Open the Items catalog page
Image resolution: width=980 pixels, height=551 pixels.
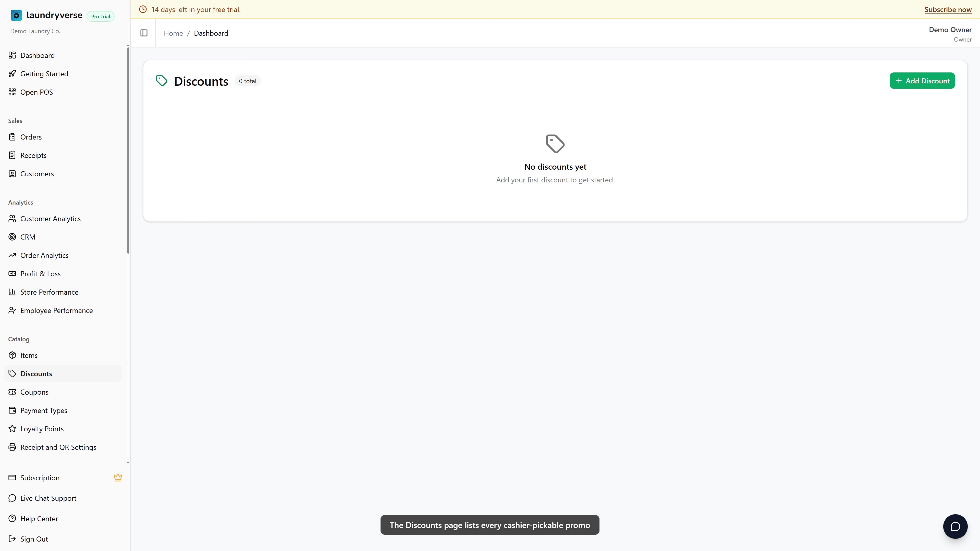click(x=63, y=356)
